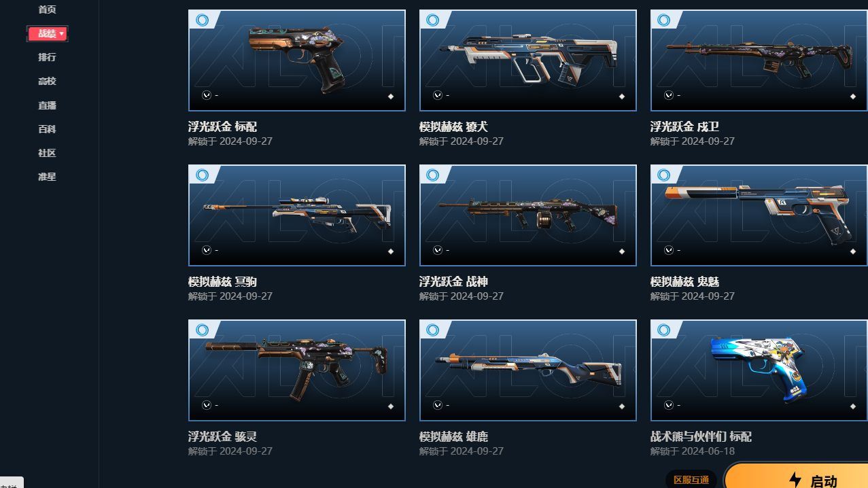The width and height of the screenshot is (868, 488).
Task: Click the 区服互通 badge
Action: 691,480
